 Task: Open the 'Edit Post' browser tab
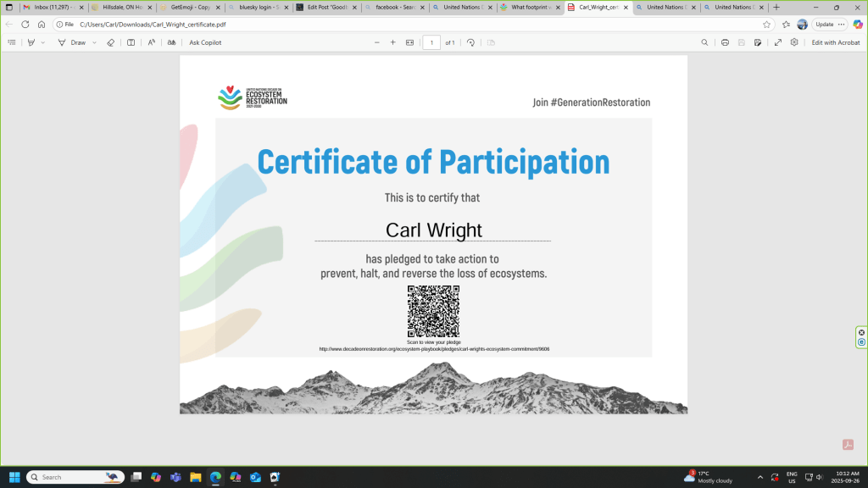(x=325, y=8)
